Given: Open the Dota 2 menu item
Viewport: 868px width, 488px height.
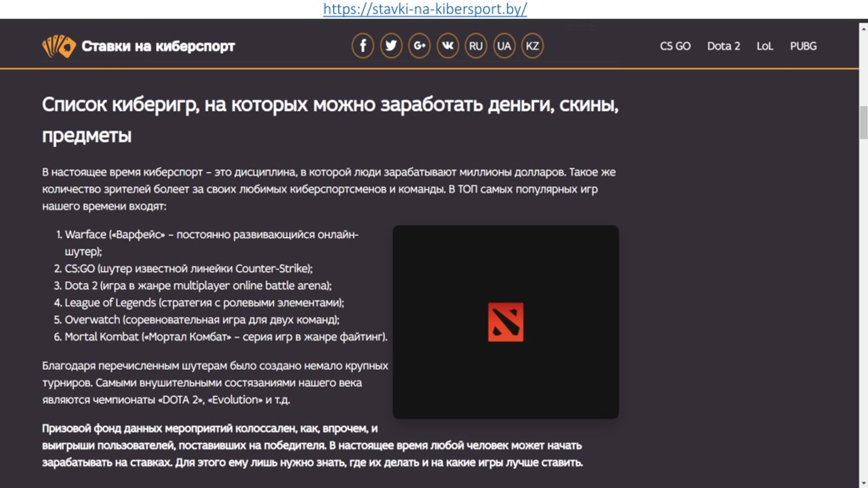Looking at the screenshot, I should click(x=724, y=46).
